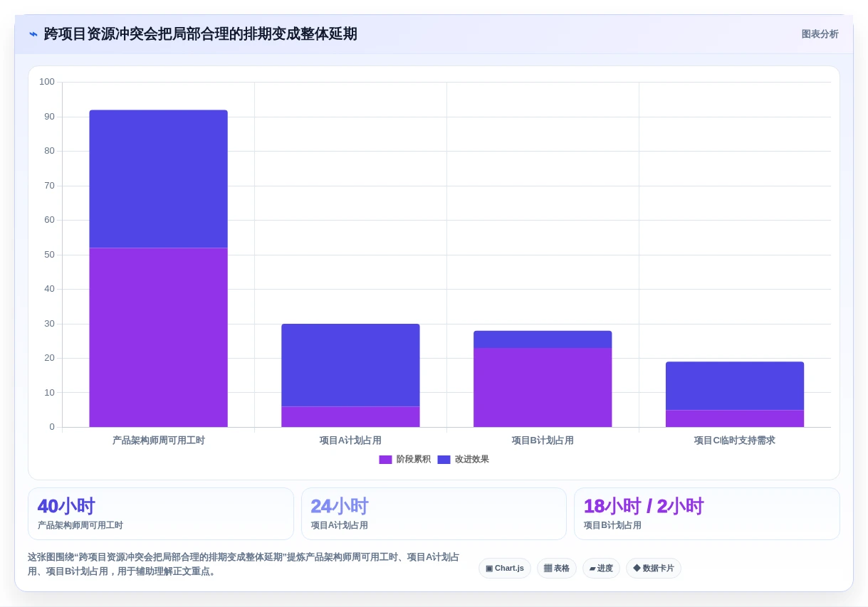Image resolution: width=868 pixels, height=607 pixels.
Task: Click x-axis label 项目B计划占用
Action: point(543,440)
